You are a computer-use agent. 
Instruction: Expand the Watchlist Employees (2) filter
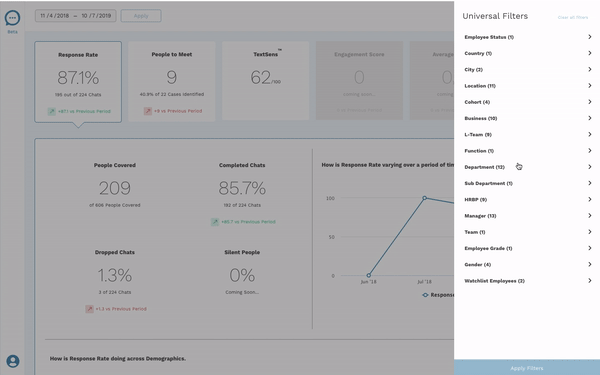coord(527,280)
